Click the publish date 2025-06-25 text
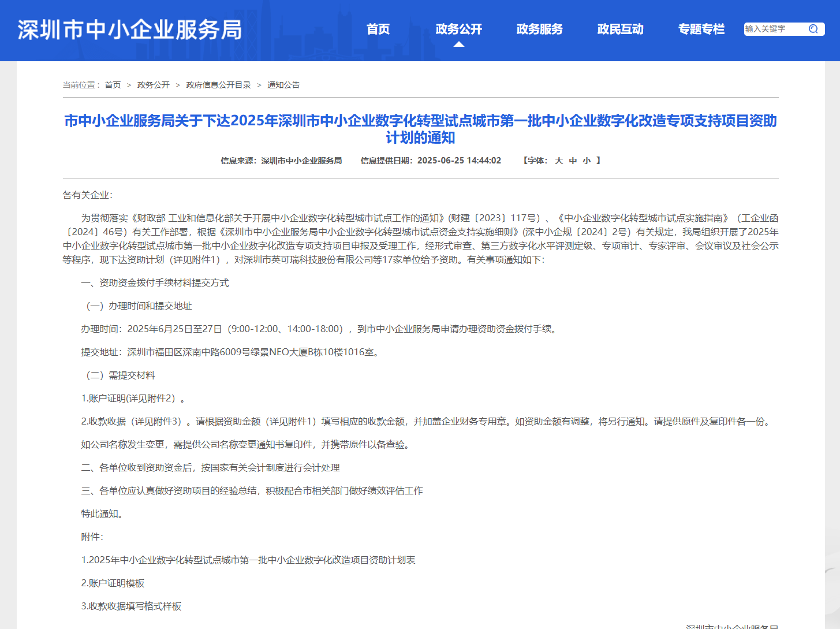The width and height of the screenshot is (840, 629). click(x=459, y=161)
